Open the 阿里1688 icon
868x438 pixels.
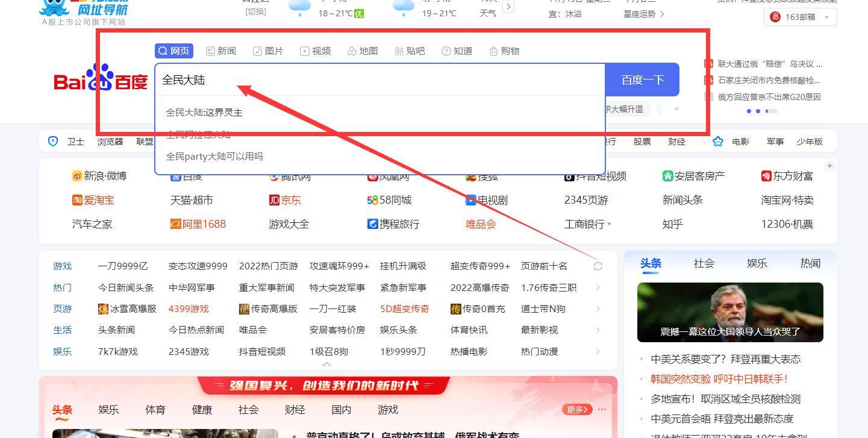pos(175,224)
